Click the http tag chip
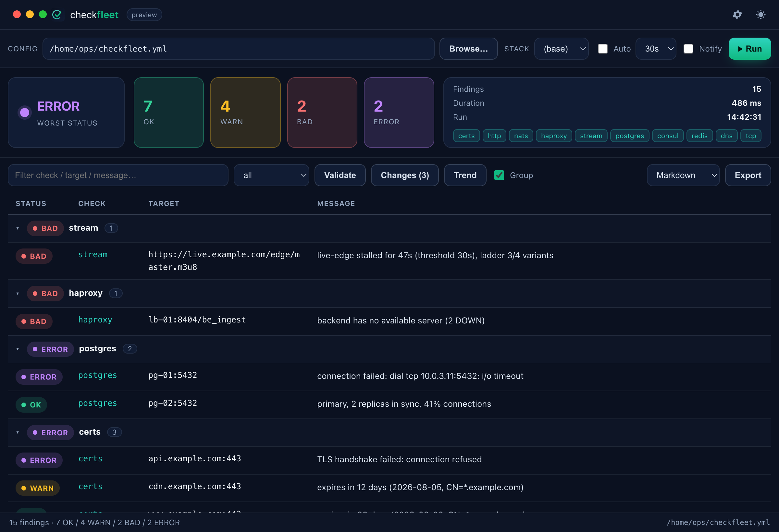The image size is (779, 532). coord(494,136)
